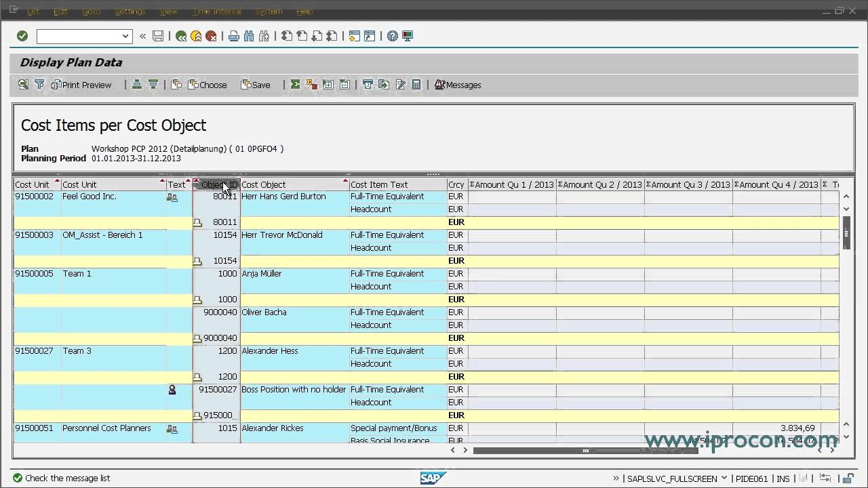
Task: Open the Time Interval menu
Action: (x=216, y=12)
